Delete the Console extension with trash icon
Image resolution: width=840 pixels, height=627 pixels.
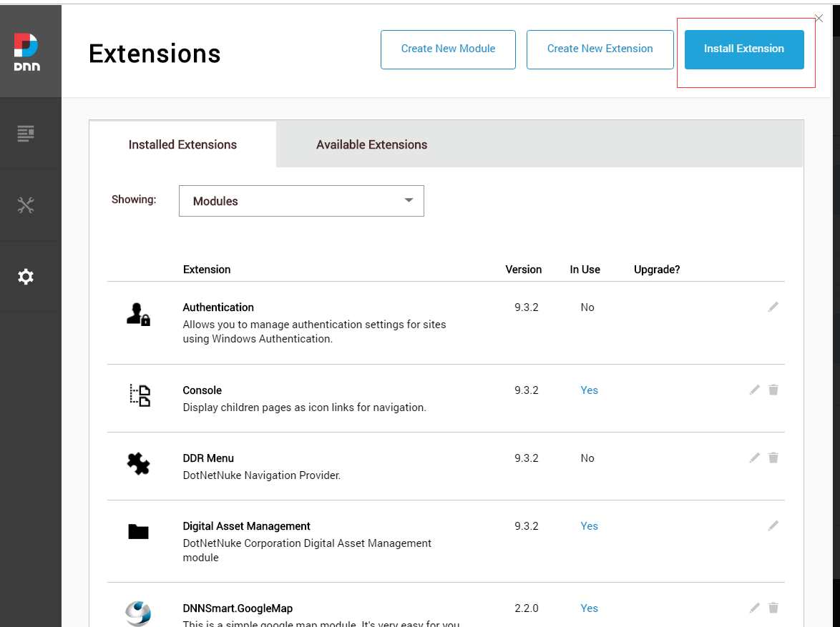(x=773, y=390)
